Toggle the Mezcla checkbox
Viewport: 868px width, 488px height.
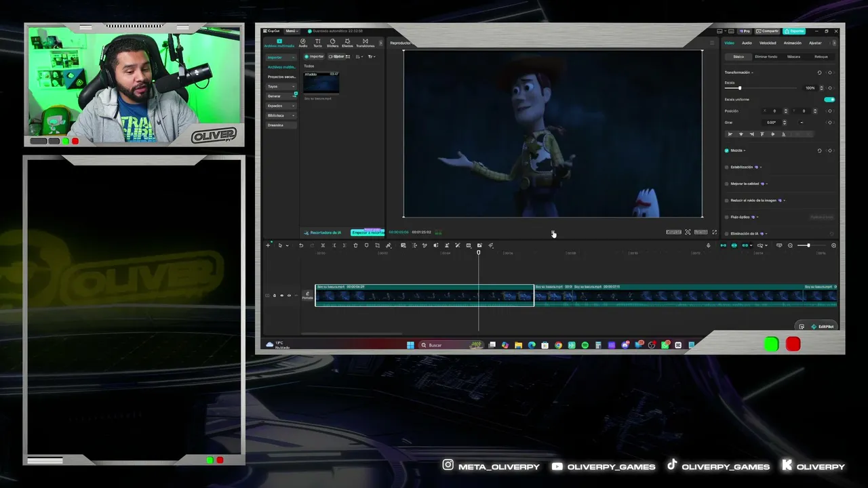(x=727, y=150)
